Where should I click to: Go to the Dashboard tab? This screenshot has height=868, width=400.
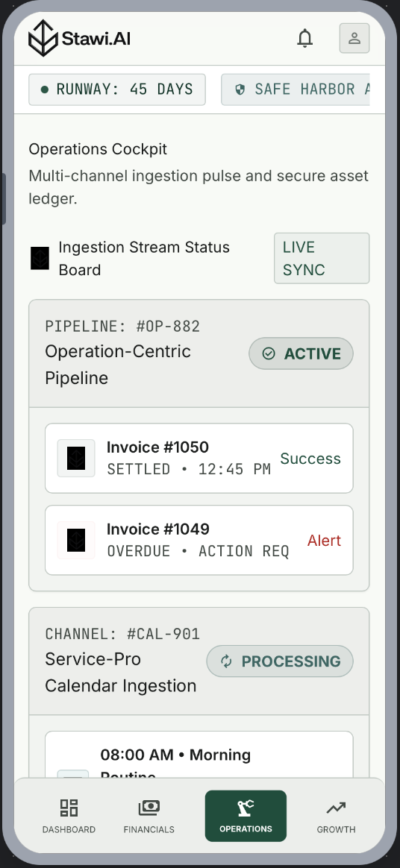[x=69, y=816]
